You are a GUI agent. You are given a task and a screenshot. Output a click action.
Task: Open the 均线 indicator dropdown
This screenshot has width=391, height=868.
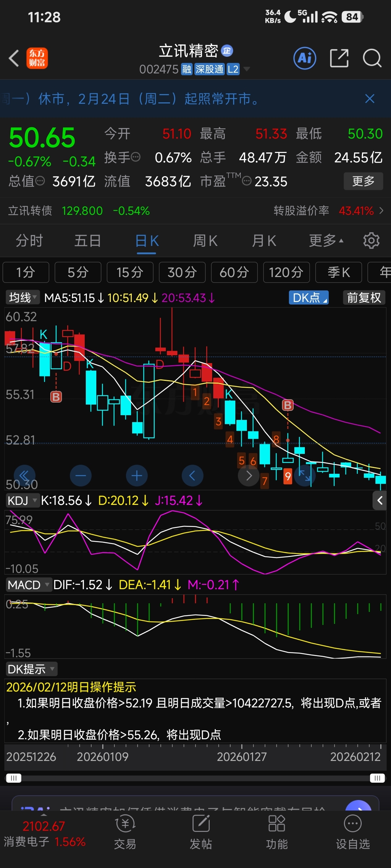(x=22, y=298)
